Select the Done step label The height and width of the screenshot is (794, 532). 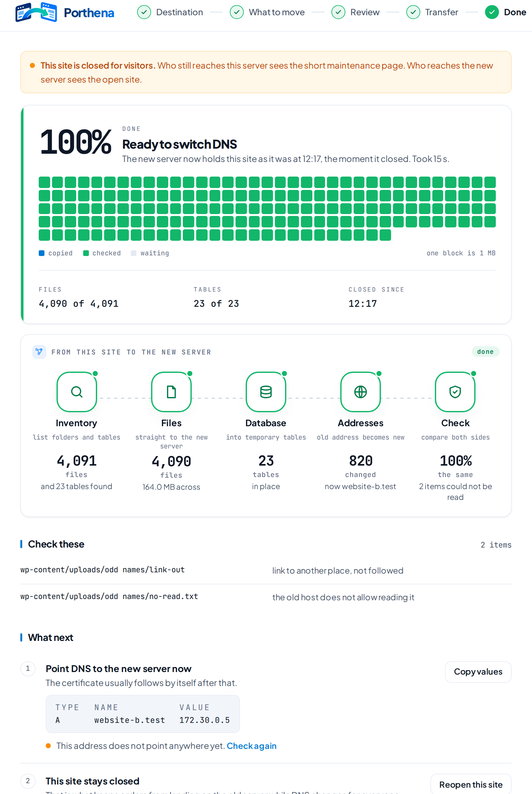pyautogui.click(x=515, y=12)
